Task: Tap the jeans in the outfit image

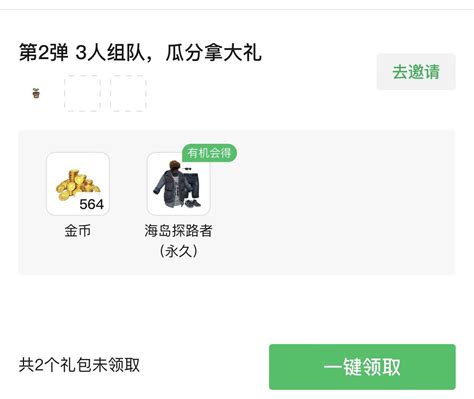Action: click(x=193, y=187)
